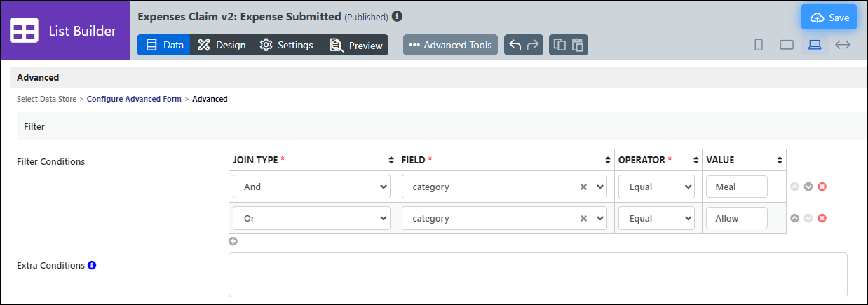Viewport: 868px width, 305px height.
Task: Click the Extra Conditions text area
Action: [x=538, y=275]
